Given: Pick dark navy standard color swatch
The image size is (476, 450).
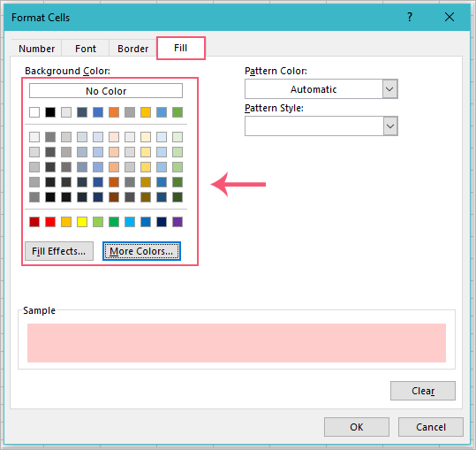Looking at the screenshot, I should tap(162, 222).
